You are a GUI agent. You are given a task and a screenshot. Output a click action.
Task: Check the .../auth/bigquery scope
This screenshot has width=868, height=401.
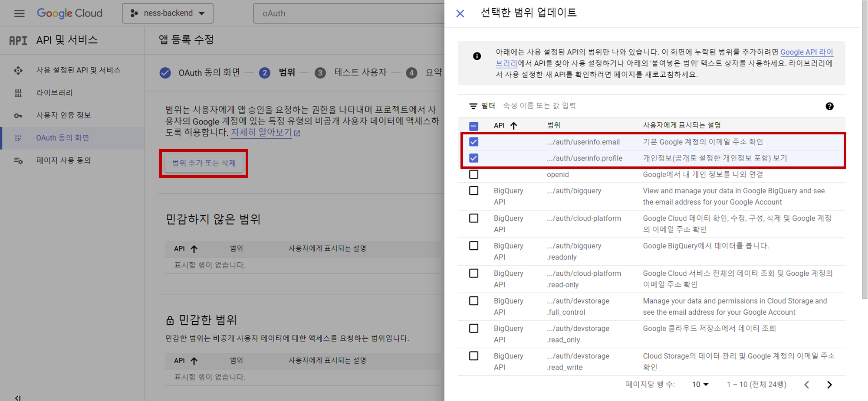tap(473, 191)
